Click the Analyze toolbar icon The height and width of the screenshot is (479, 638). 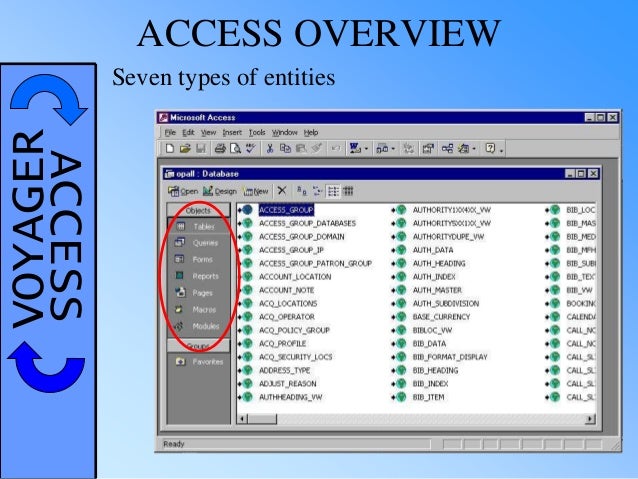382,149
